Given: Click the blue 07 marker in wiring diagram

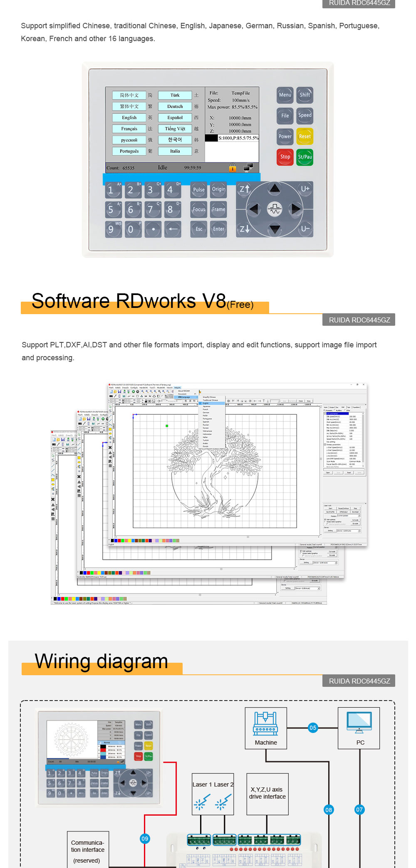Looking at the screenshot, I should point(359,809).
